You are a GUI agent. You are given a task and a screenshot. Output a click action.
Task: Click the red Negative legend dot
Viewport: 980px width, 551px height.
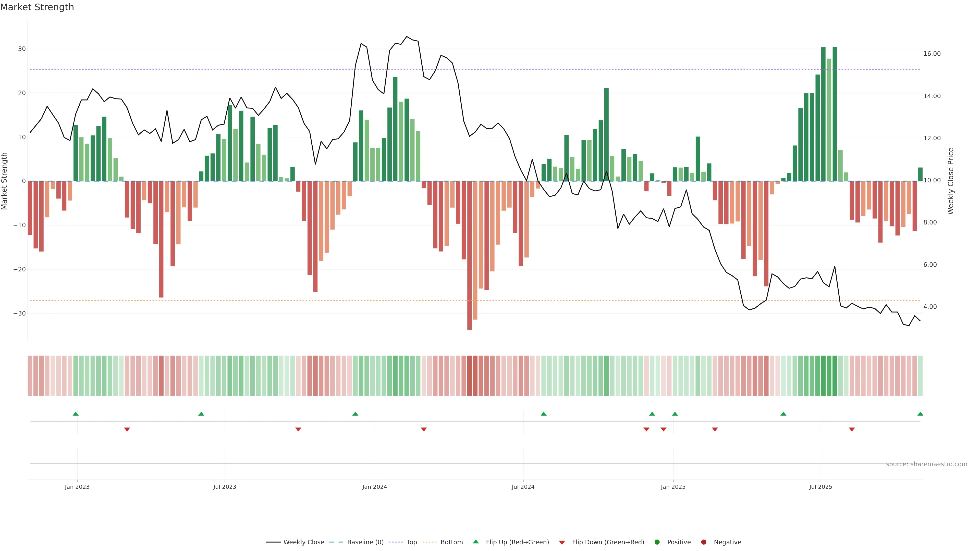(x=703, y=542)
